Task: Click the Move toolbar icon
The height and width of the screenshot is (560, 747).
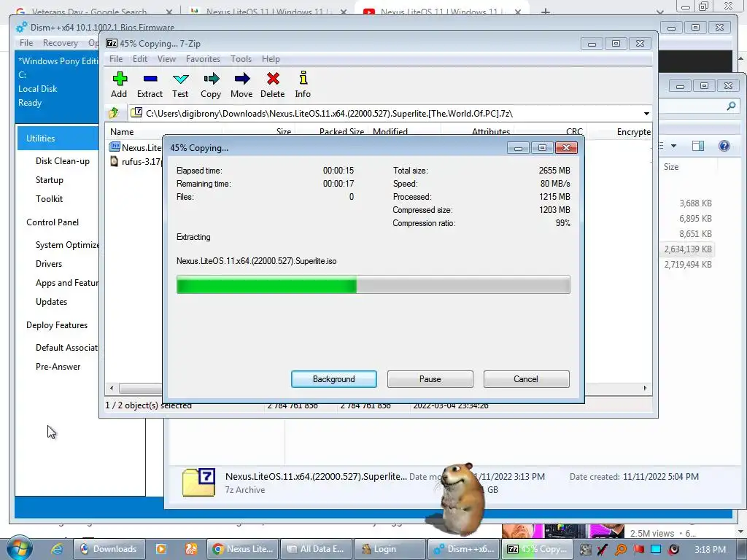Action: pos(241,85)
